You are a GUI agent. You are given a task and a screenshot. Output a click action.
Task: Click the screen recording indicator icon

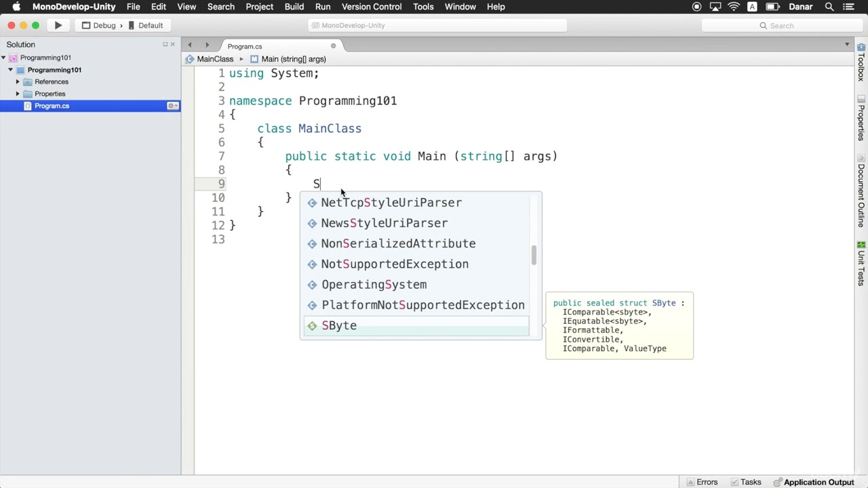[696, 7]
